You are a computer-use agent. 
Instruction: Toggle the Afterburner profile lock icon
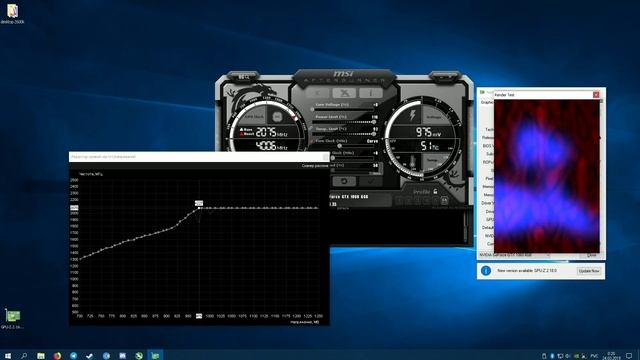click(436, 191)
